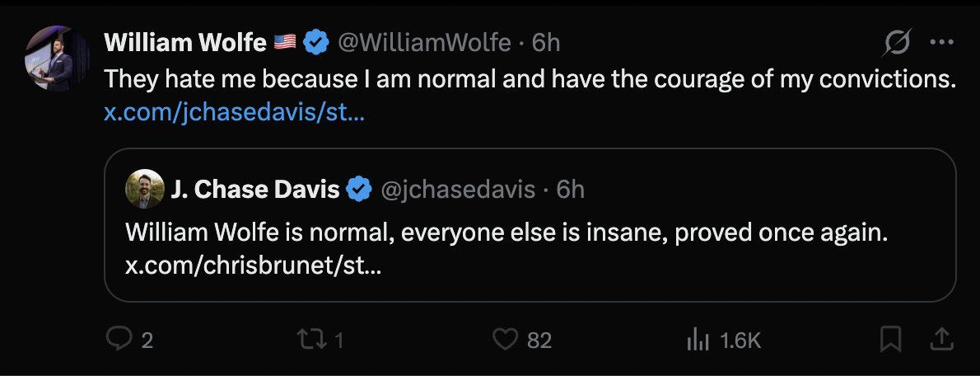Click the @WilliamWolfe handle
This screenshot has width=980, height=376.
coord(424,43)
